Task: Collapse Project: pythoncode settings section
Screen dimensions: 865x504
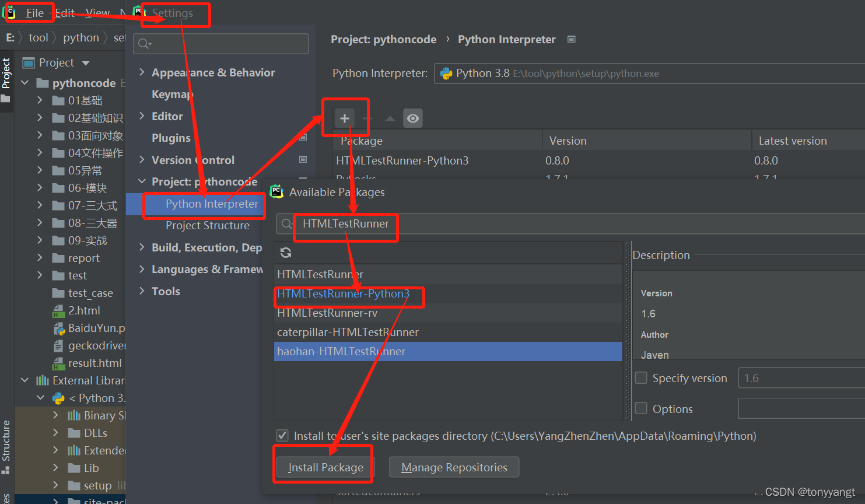Action: coord(142,181)
